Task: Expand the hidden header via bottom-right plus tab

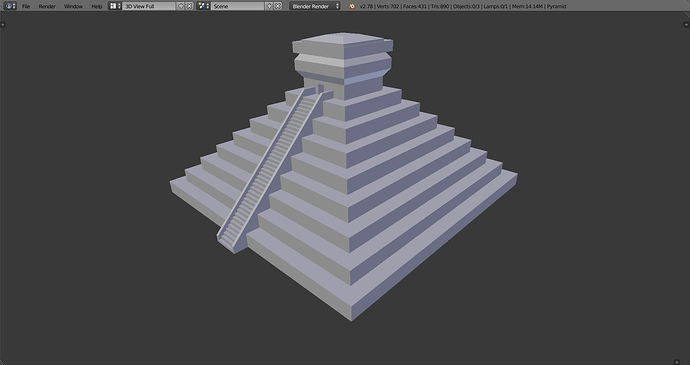Action: click(x=677, y=362)
